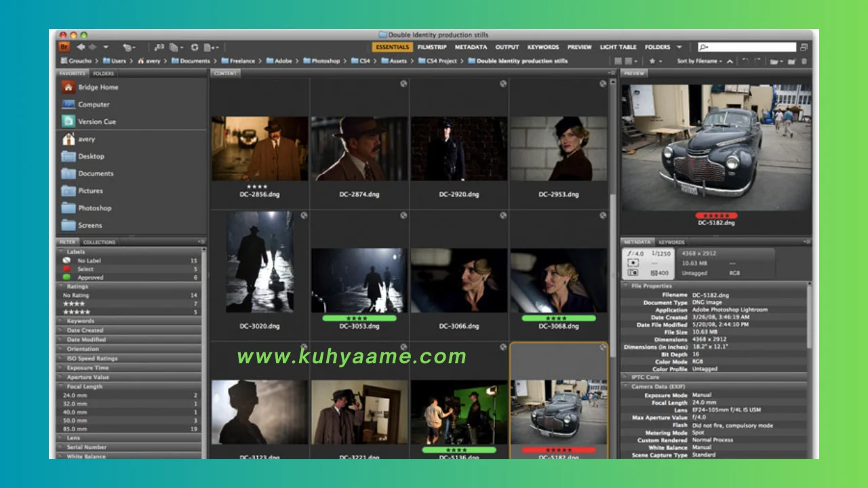Click the Refine review mode icon
The image size is (868, 488).
pyautogui.click(x=176, y=47)
